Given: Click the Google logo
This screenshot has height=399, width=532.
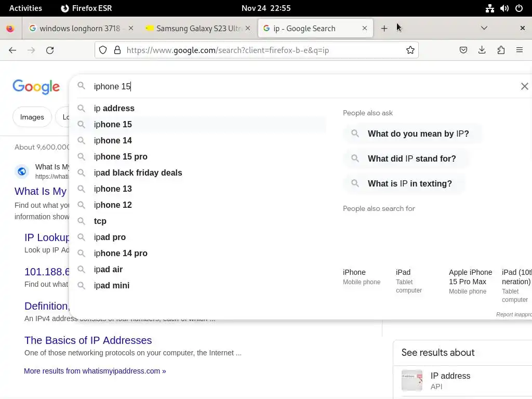Looking at the screenshot, I should tap(36, 87).
